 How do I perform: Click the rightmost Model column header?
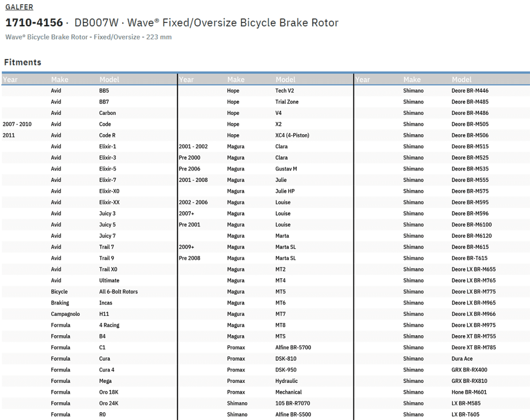(462, 79)
